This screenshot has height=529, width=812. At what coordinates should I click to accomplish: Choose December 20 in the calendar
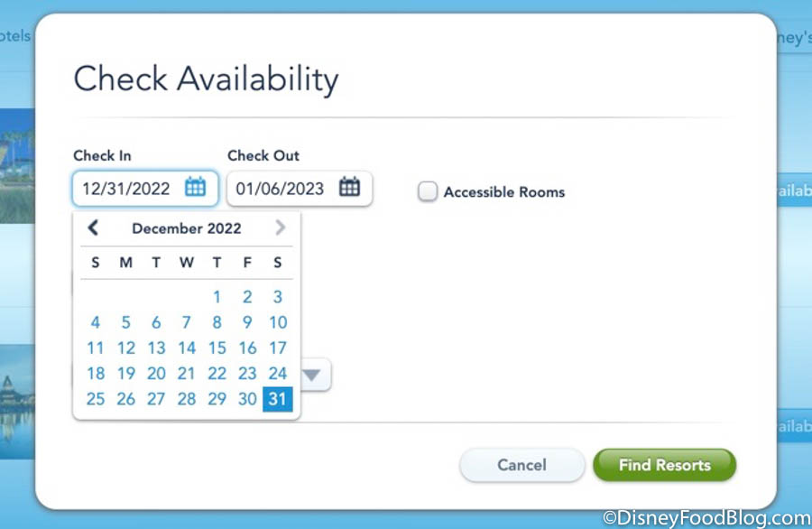click(x=157, y=374)
